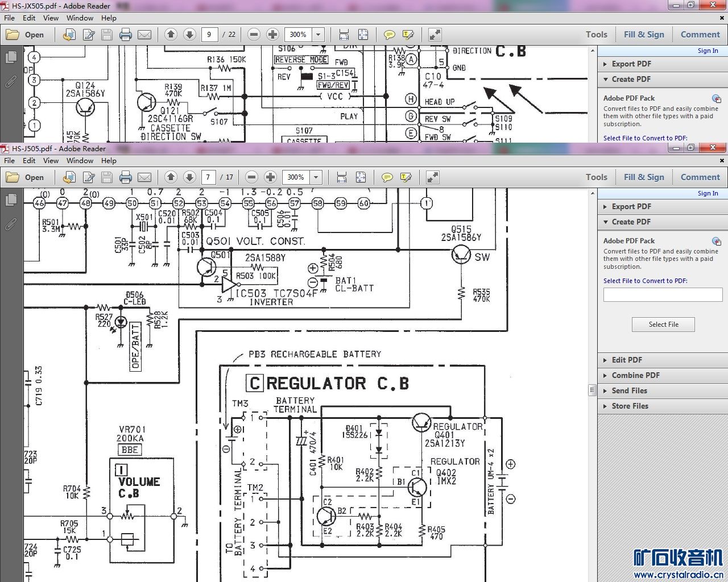The width and height of the screenshot is (728, 582).
Task: Open zoom level dropdown in HS-JX505 toolbar
Action: [x=318, y=35]
